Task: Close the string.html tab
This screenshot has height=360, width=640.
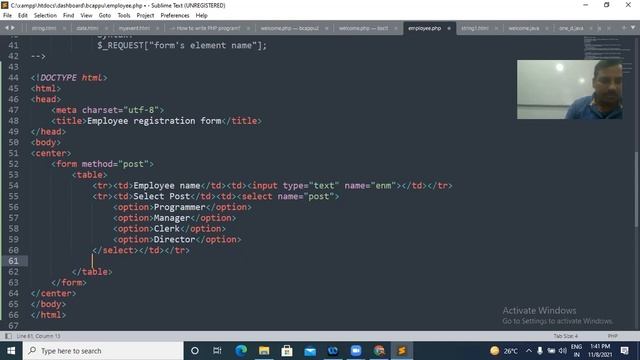Action: coord(64,28)
